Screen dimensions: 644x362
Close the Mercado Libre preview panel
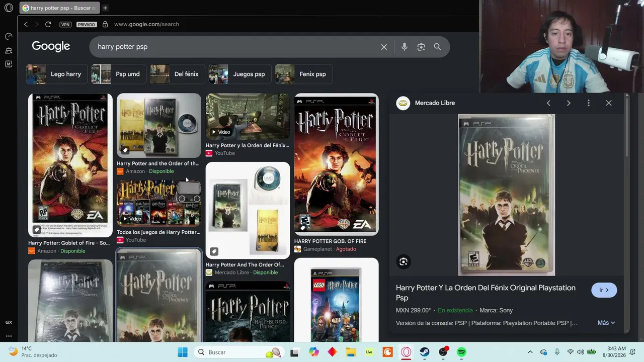pyautogui.click(x=609, y=103)
